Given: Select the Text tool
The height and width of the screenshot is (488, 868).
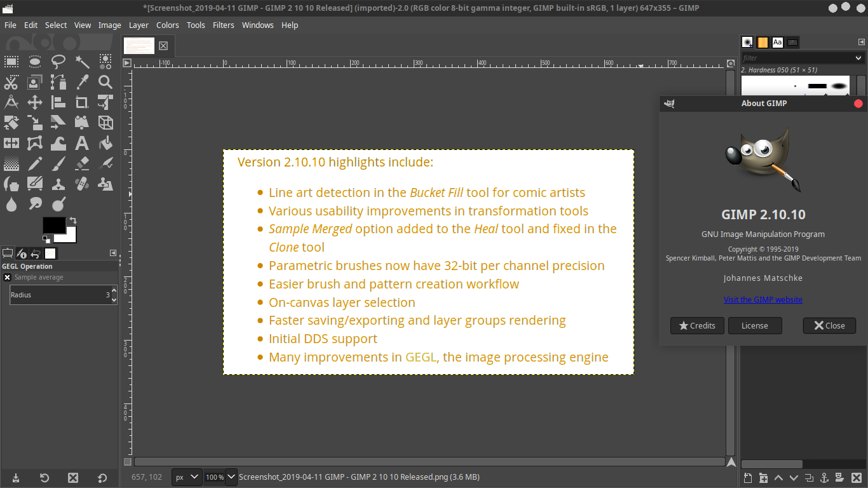Looking at the screenshot, I should 82,143.
